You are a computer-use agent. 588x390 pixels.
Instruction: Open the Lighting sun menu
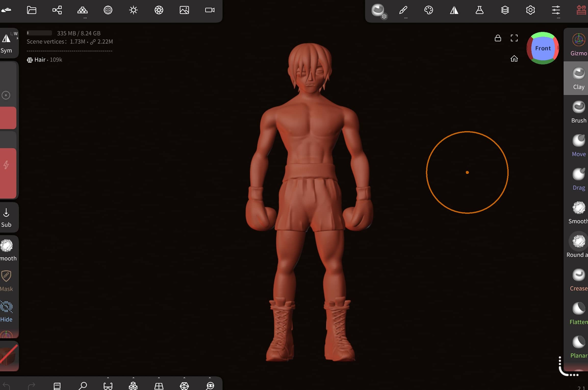(x=133, y=10)
